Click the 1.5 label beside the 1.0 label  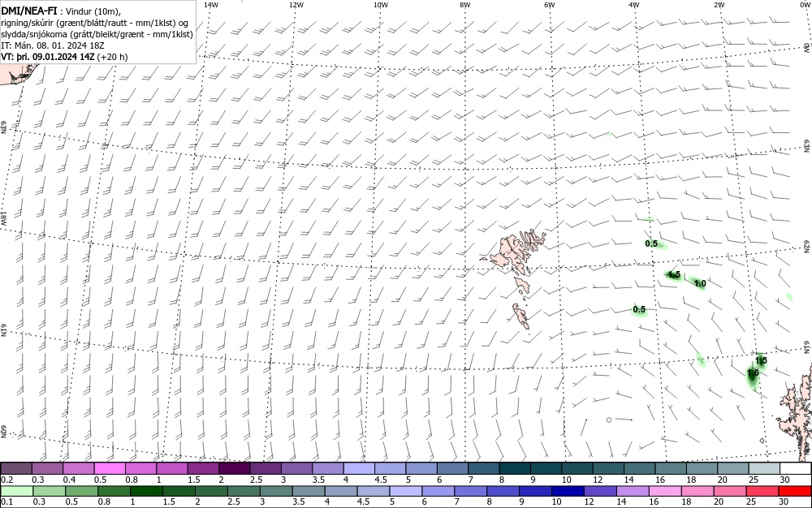pos(674,274)
